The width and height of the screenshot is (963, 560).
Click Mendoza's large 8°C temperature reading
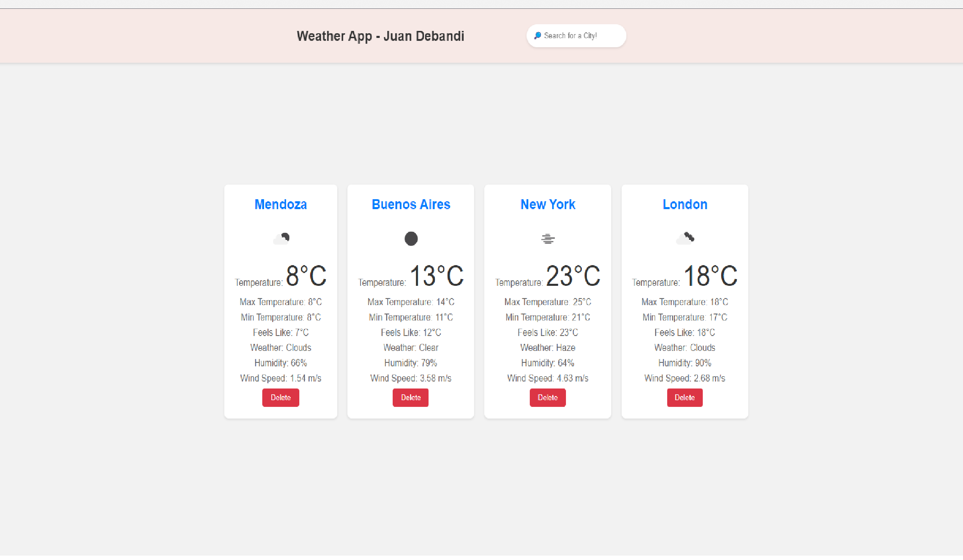306,276
